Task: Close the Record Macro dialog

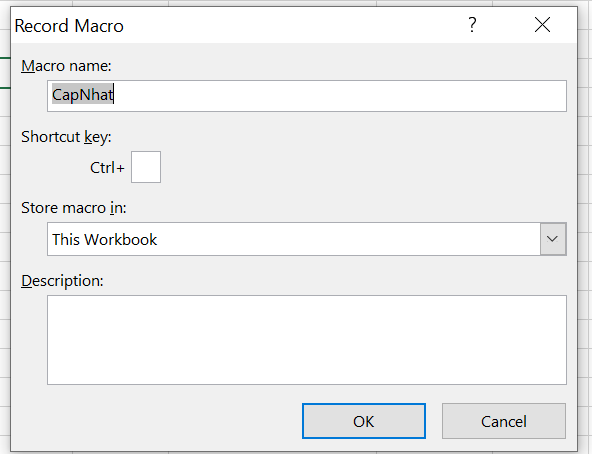Action: pyautogui.click(x=542, y=25)
